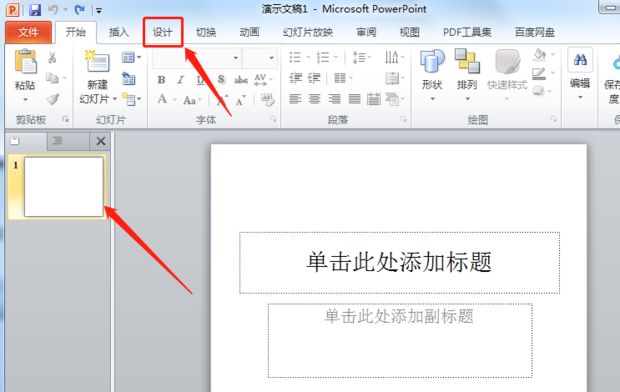Viewport: 620px width, 392px height.
Task: Click the Increase List Level icon
Action: tap(314, 78)
